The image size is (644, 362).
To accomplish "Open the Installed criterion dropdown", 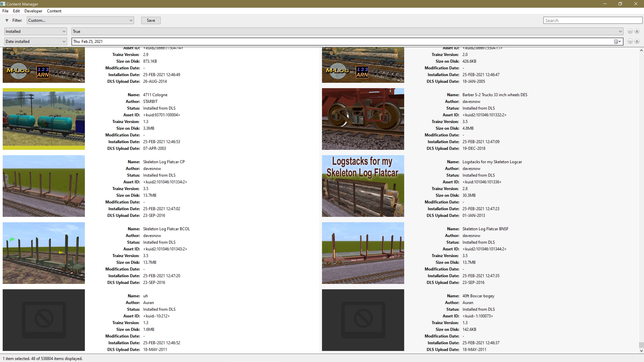I will click(x=36, y=32).
